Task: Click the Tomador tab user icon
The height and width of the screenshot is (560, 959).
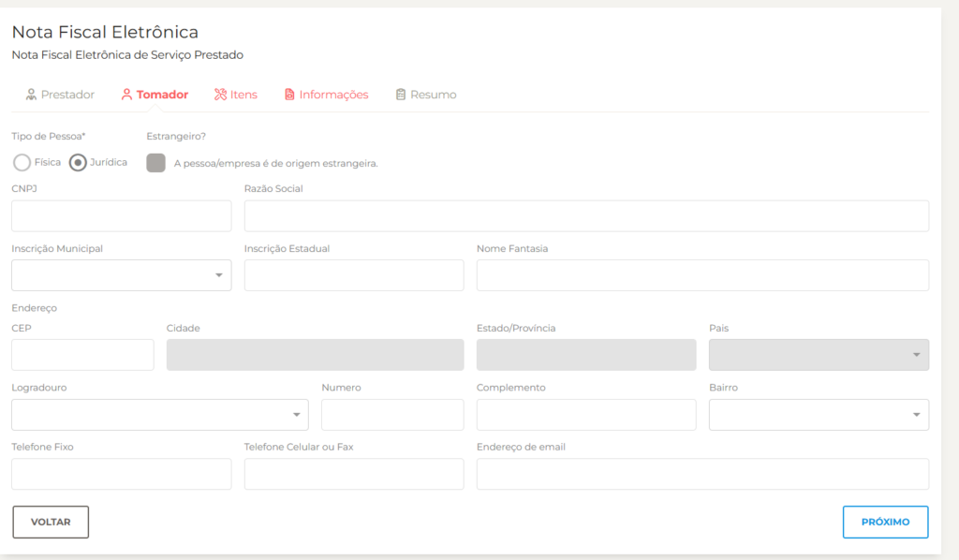Action: pos(126,95)
